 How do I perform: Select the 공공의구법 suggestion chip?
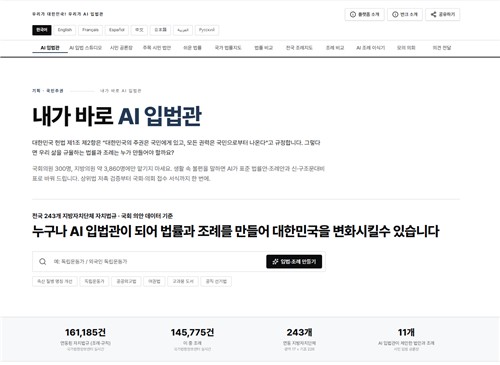point(126,281)
